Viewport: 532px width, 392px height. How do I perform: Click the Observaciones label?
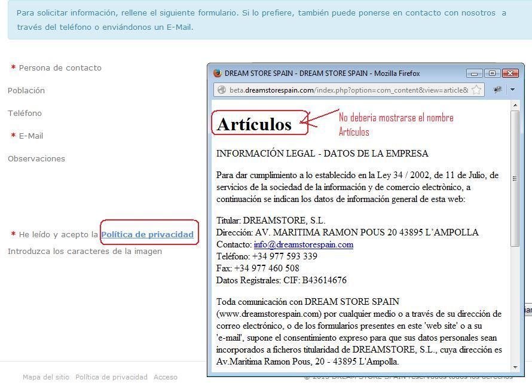(36, 159)
